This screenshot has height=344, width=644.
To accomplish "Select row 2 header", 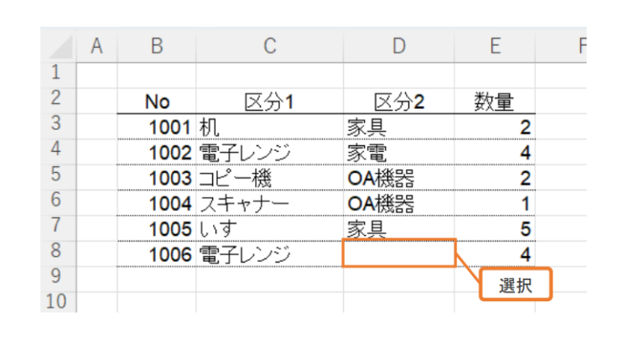I will click(58, 101).
